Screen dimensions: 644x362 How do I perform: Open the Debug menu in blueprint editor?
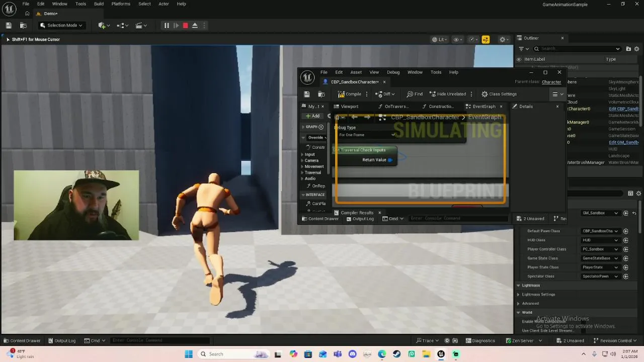[x=393, y=72]
